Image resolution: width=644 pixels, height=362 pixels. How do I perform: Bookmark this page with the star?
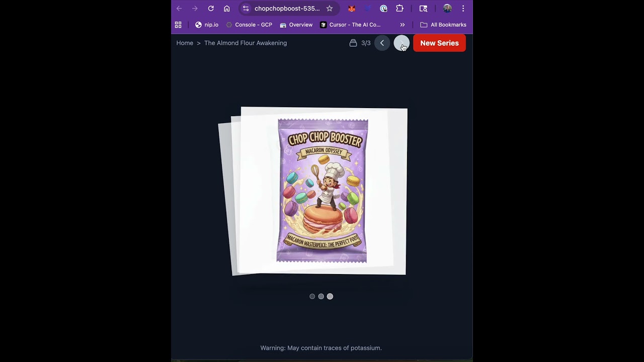pyautogui.click(x=330, y=9)
